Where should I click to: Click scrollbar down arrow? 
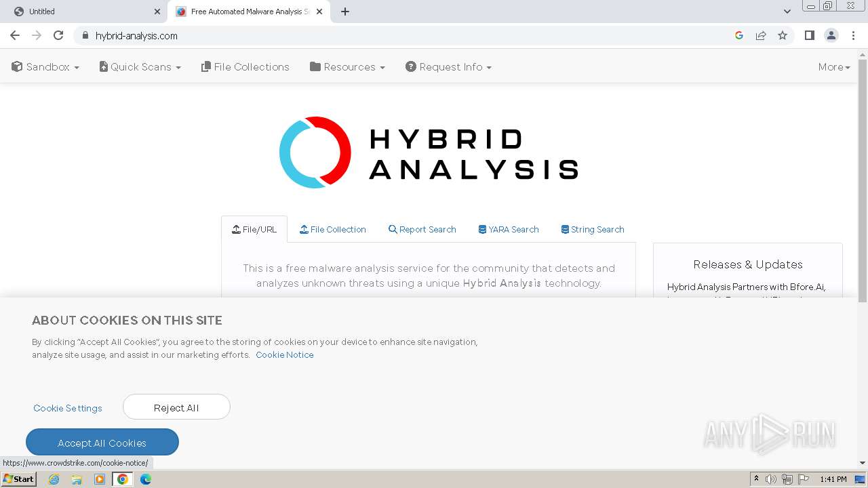(863, 463)
